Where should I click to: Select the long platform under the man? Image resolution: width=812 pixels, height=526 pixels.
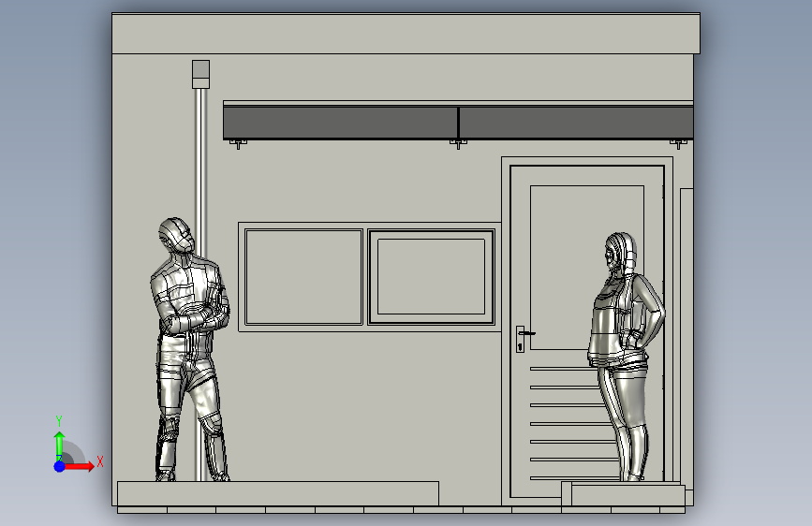[278, 493]
